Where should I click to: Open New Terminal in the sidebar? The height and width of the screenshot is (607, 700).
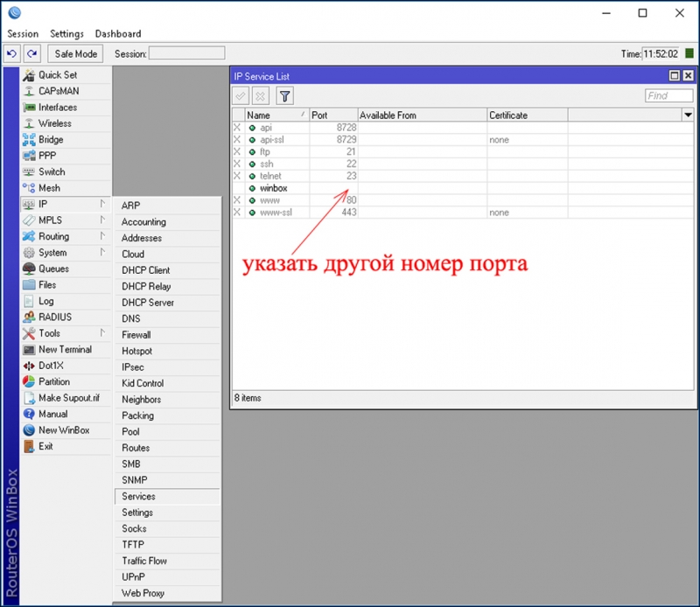65,349
